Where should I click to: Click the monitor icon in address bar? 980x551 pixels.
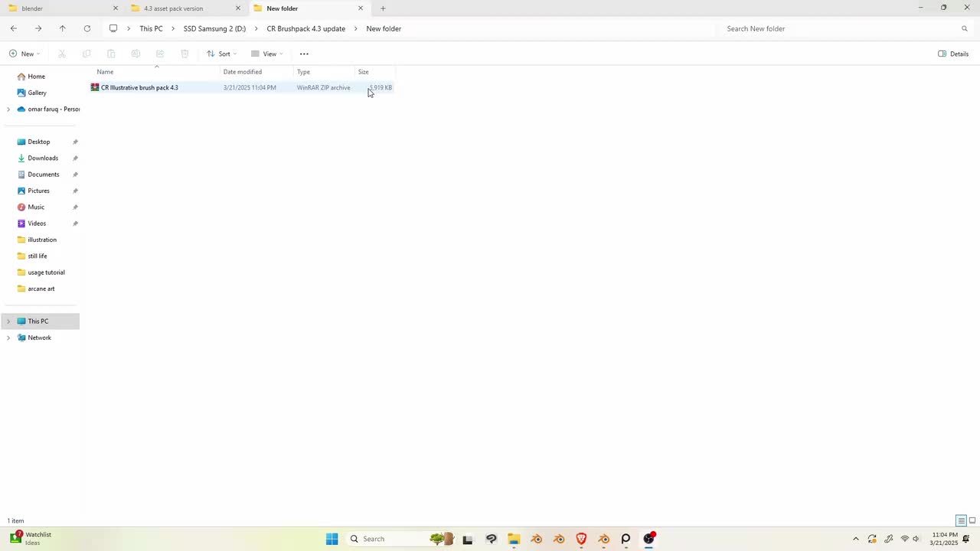(113, 28)
